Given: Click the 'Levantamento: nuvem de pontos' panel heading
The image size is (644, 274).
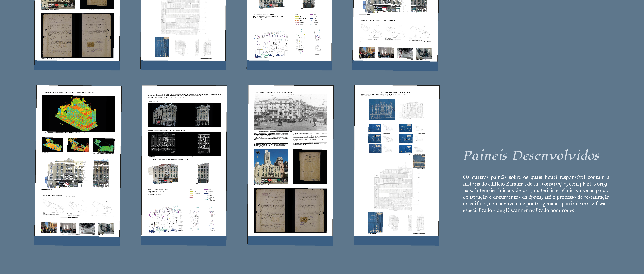Looking at the screenshot, I should tap(69, 93).
